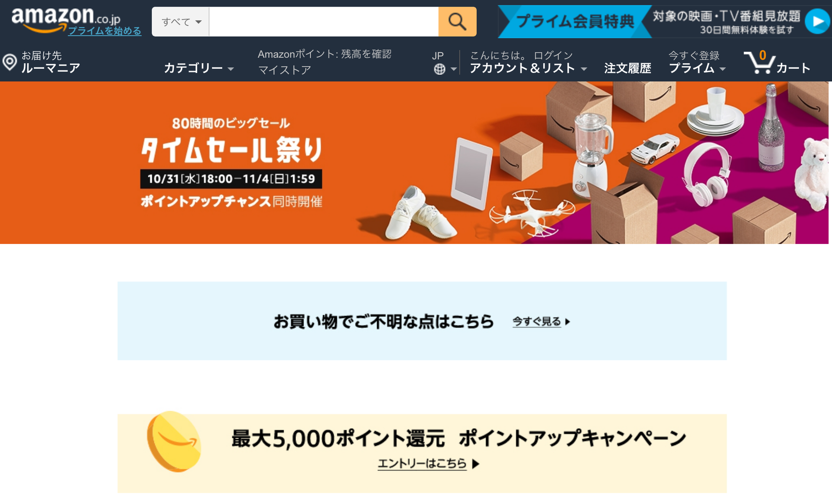Image resolution: width=832 pixels, height=504 pixels.
Task: Click the gold Amazon point coin icon
Action: click(174, 441)
